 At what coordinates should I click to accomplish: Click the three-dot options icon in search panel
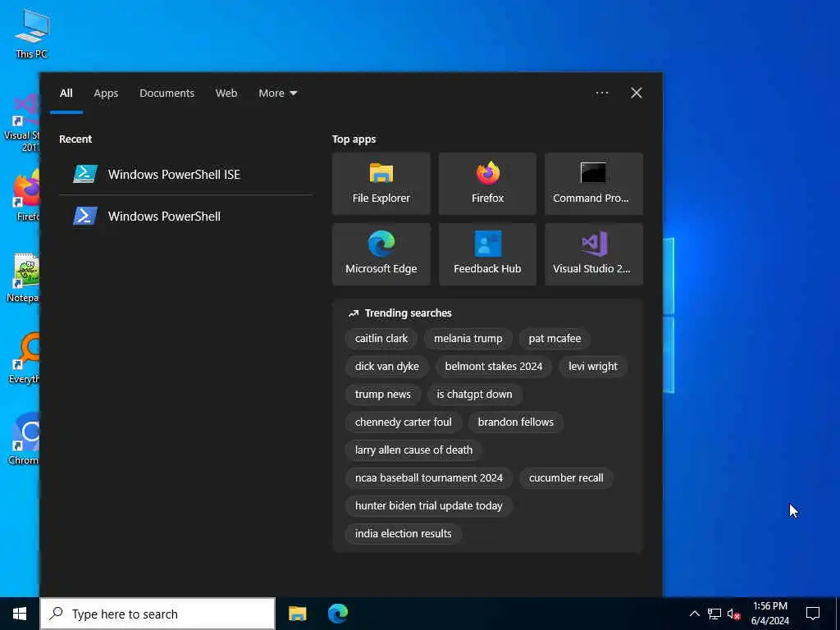(x=601, y=93)
